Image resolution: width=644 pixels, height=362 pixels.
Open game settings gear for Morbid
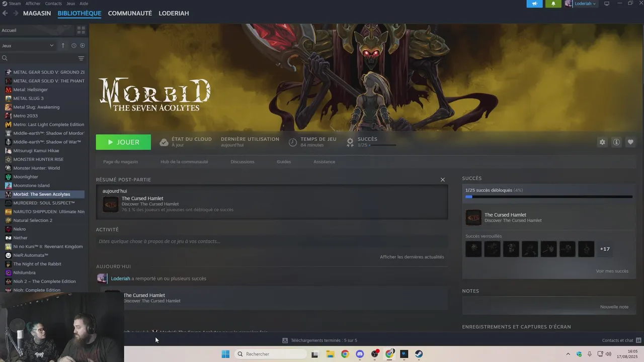(x=602, y=142)
